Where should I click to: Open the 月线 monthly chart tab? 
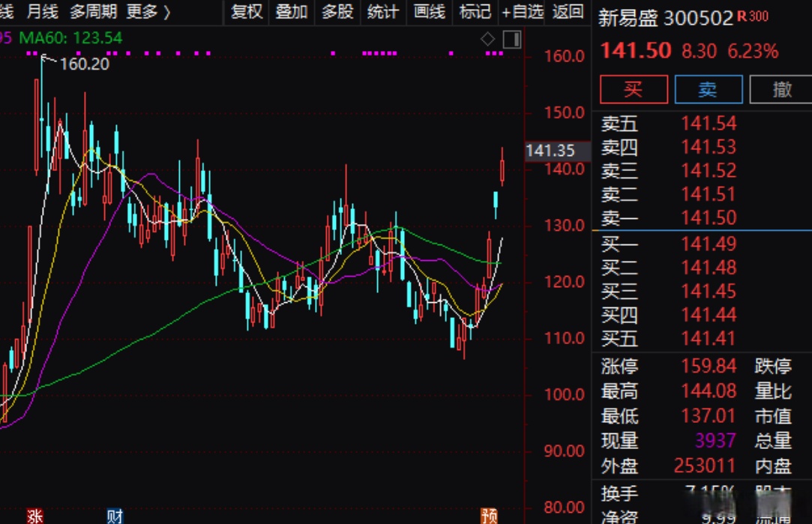click(42, 11)
